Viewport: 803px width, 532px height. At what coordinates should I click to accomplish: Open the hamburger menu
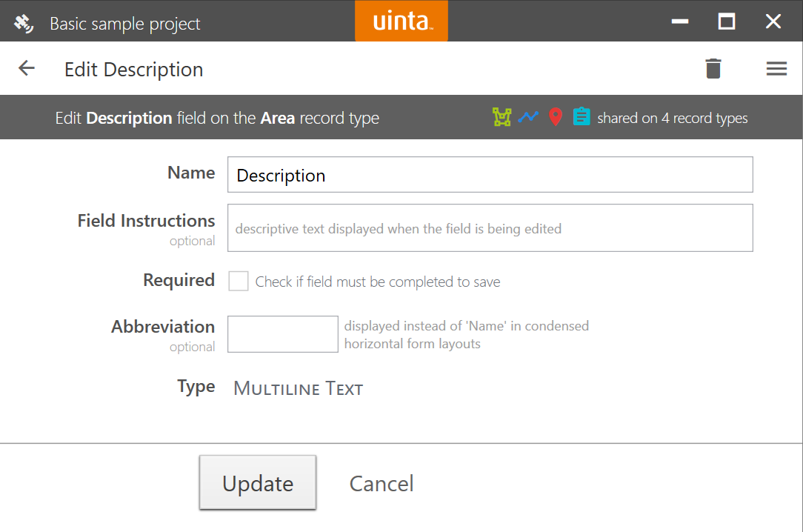pos(776,69)
